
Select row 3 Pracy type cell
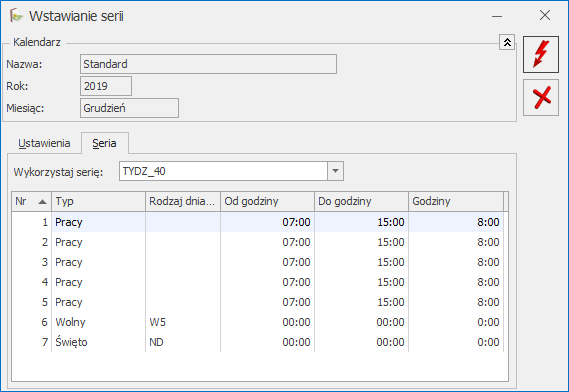click(98, 262)
